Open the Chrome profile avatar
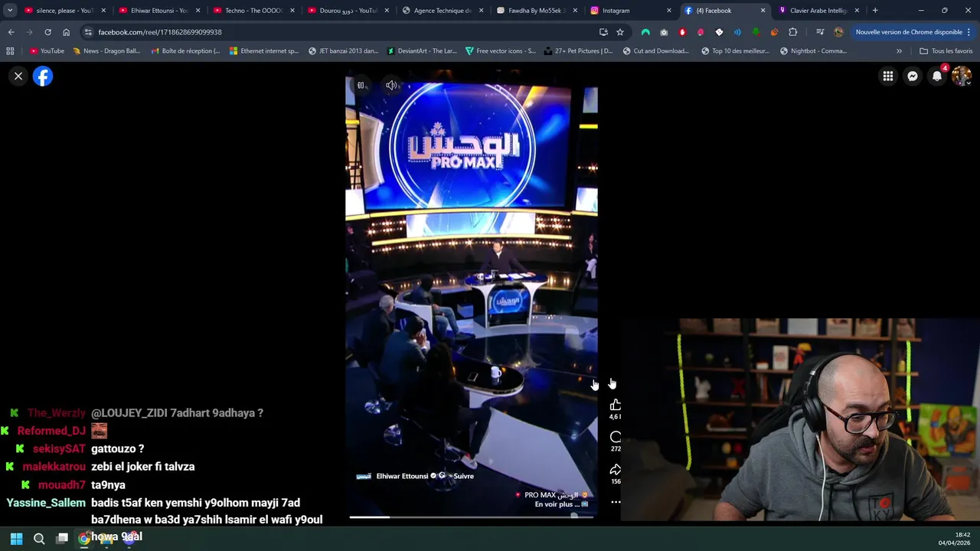 (x=838, y=32)
